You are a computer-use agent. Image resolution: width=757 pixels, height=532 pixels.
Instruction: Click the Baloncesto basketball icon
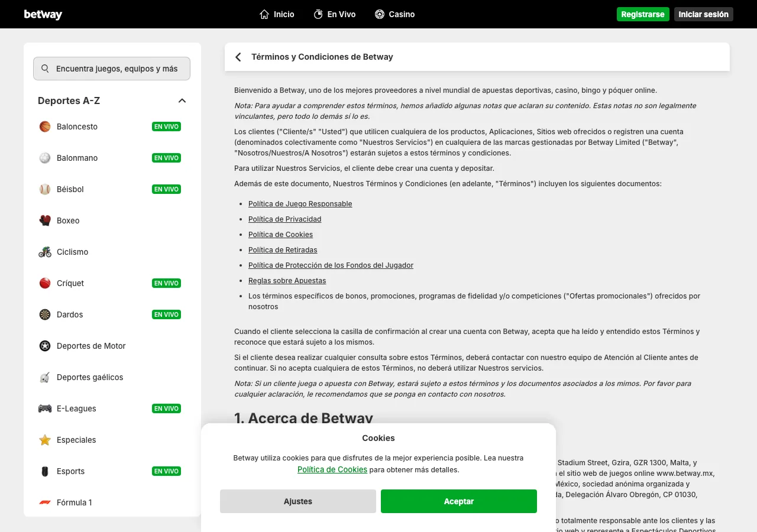(x=45, y=126)
